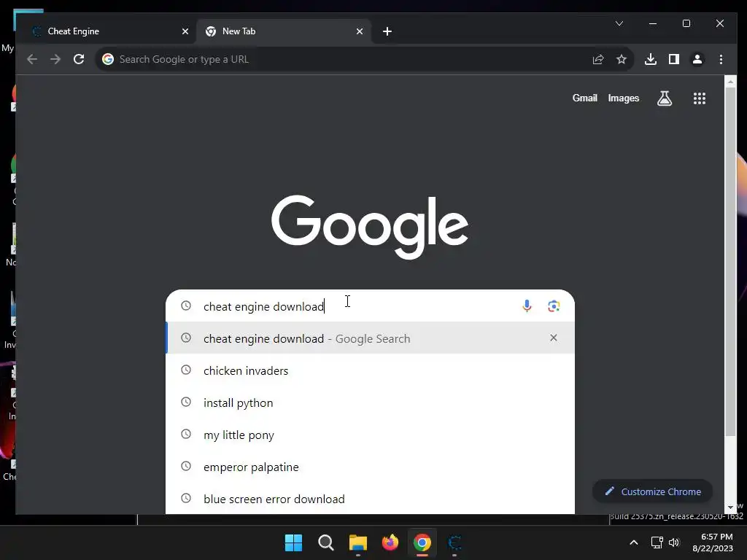Open File Explorer from taskbar
This screenshot has height=560, width=747.
click(x=357, y=542)
